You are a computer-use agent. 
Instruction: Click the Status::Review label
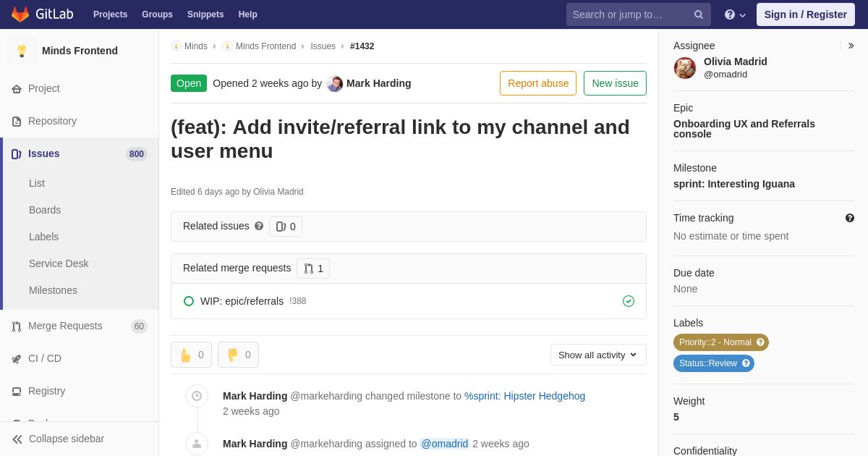[707, 363]
